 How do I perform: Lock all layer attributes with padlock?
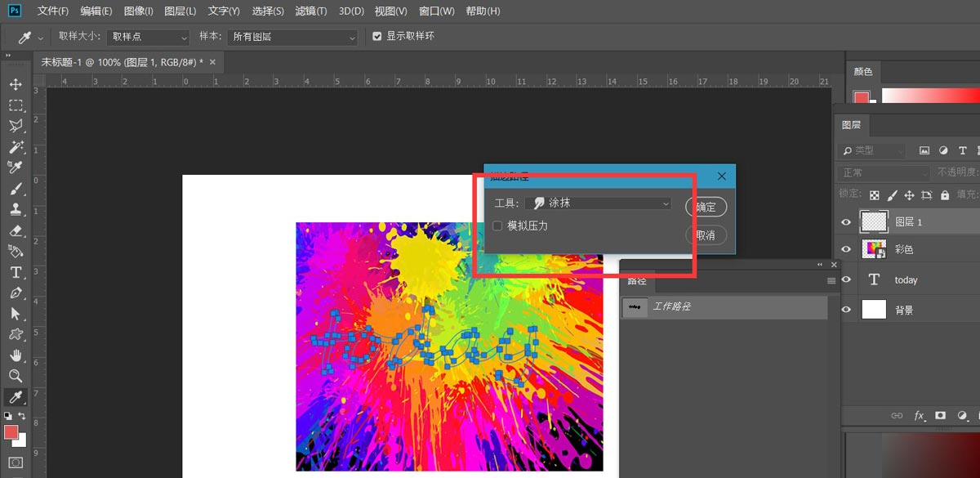[x=945, y=195]
